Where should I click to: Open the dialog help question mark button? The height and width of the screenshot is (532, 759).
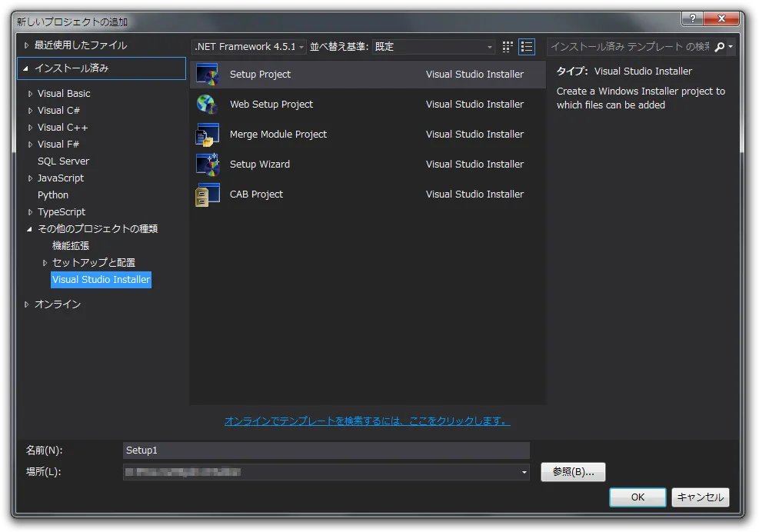(x=693, y=18)
